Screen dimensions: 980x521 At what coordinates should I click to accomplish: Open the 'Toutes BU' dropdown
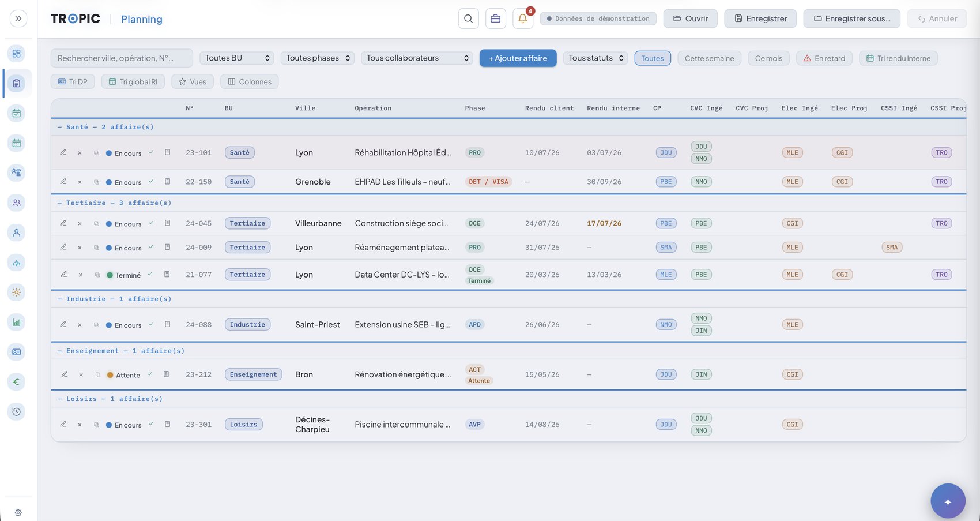point(237,58)
